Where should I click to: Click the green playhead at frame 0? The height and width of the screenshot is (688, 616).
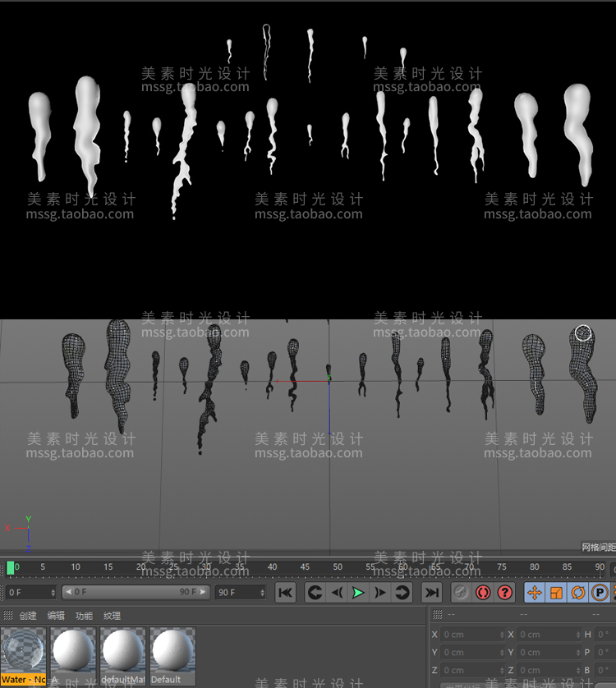[x=11, y=568]
